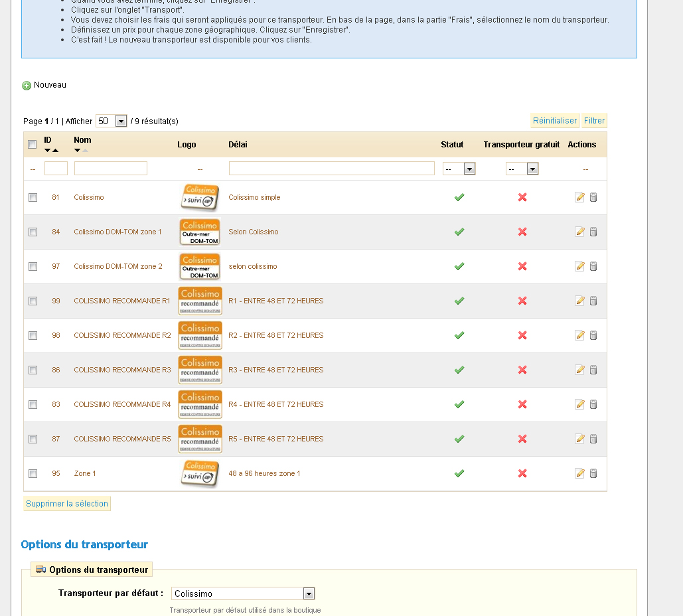Viewport: 683px width, 616px height.
Task: Check the box for COLISSIMO RECOMMANDE R1
Action: point(33,301)
